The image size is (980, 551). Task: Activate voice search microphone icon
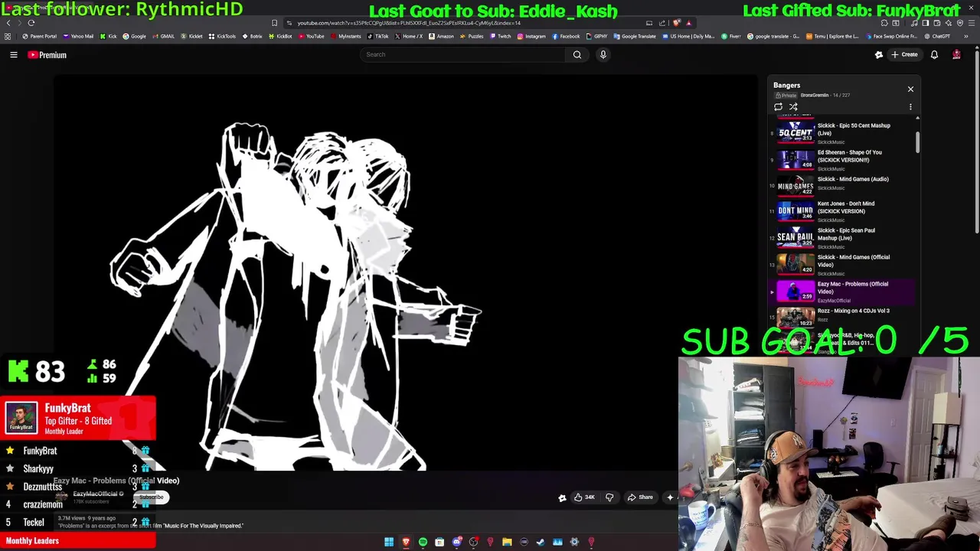point(603,54)
